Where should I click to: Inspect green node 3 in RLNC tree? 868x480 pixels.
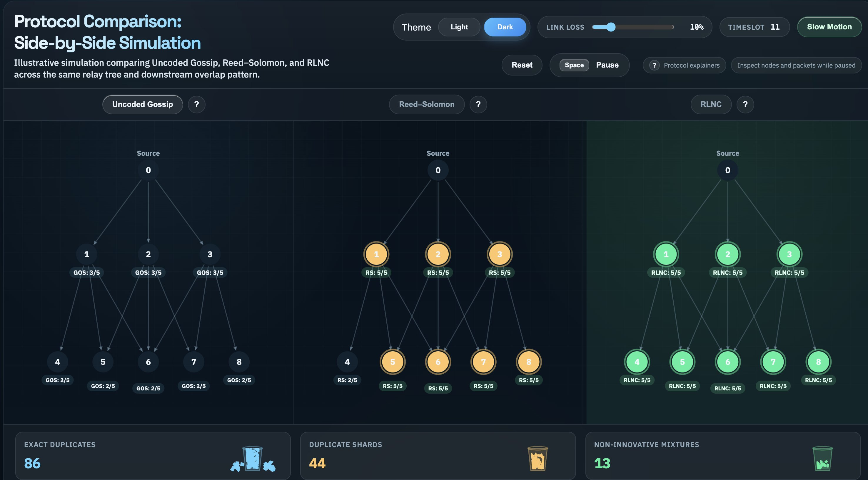[789, 254]
